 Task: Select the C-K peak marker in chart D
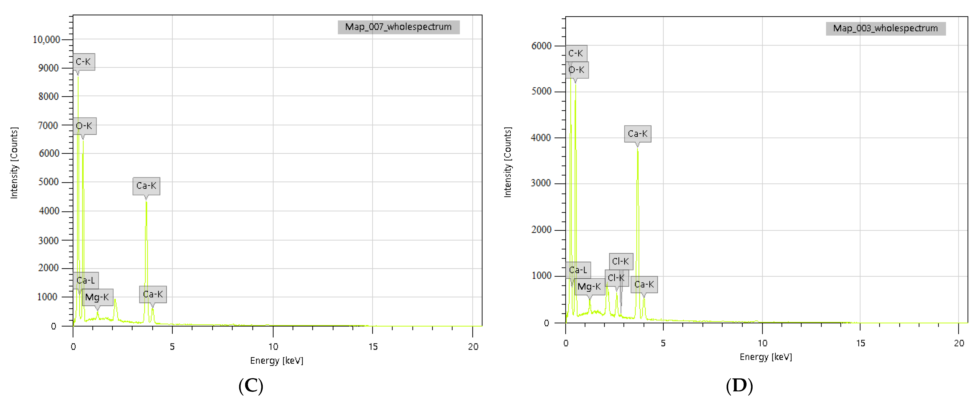click(x=576, y=53)
